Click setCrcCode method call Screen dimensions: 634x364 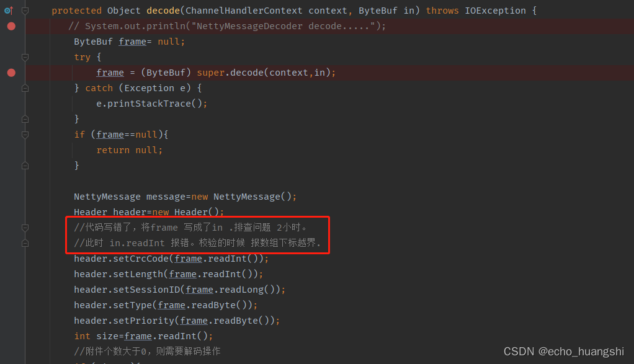[141, 259]
